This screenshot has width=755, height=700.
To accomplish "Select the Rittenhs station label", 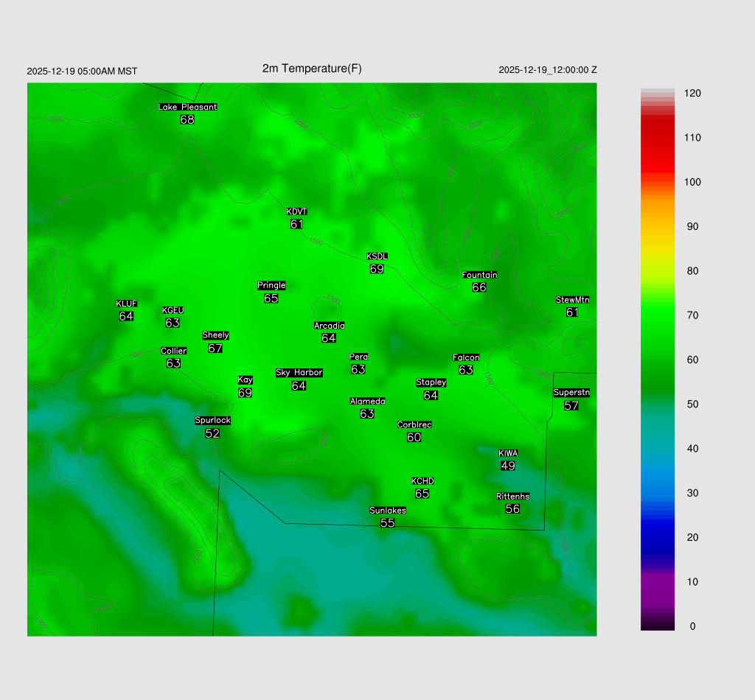I will coord(512,497).
